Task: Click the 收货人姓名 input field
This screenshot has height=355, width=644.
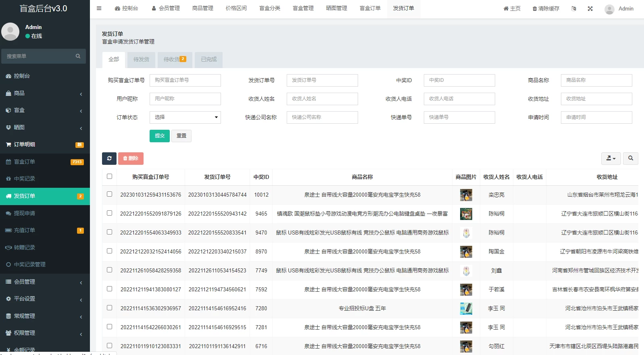Action: (322, 99)
